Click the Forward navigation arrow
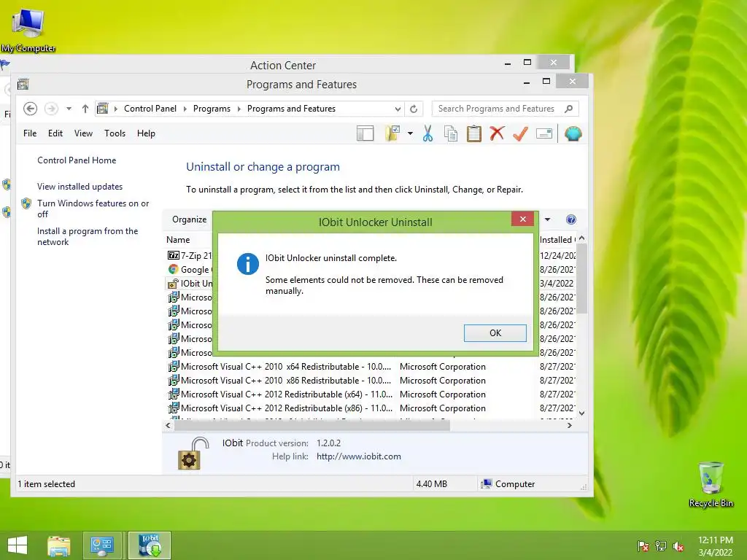747x560 pixels. tap(51, 109)
